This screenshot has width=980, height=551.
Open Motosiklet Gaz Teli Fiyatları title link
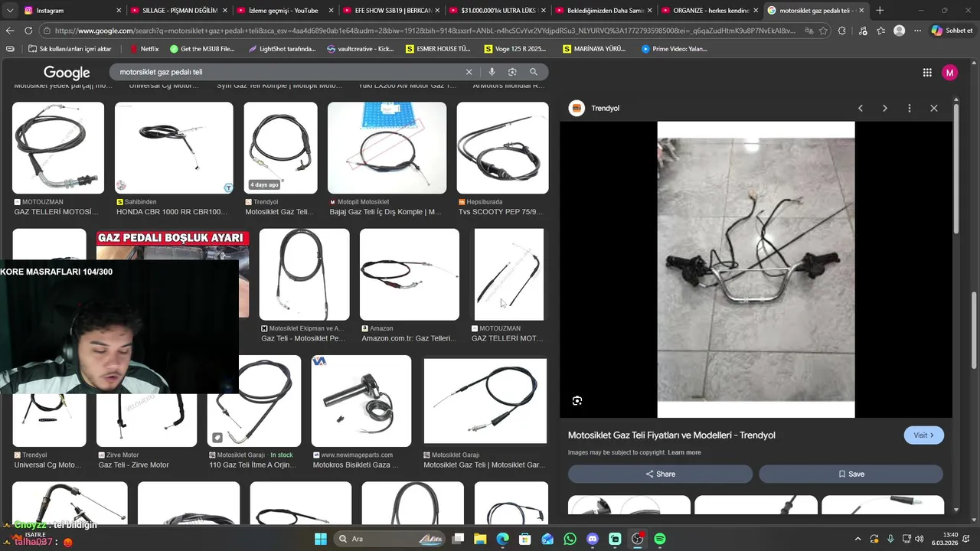pos(671,435)
